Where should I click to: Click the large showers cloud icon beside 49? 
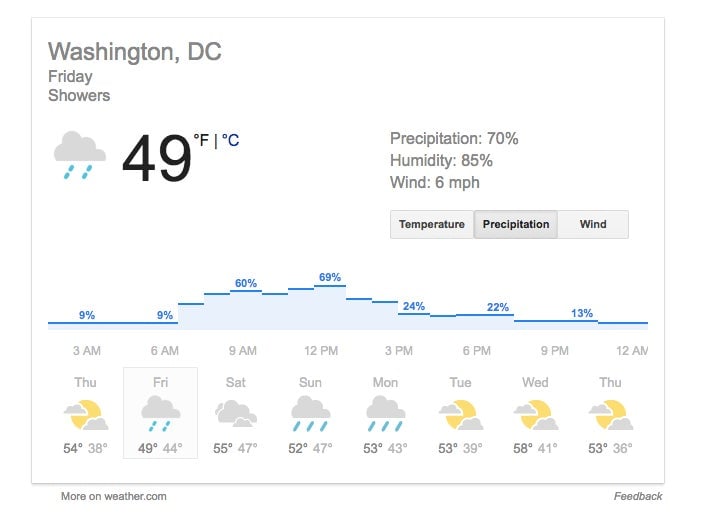80,155
